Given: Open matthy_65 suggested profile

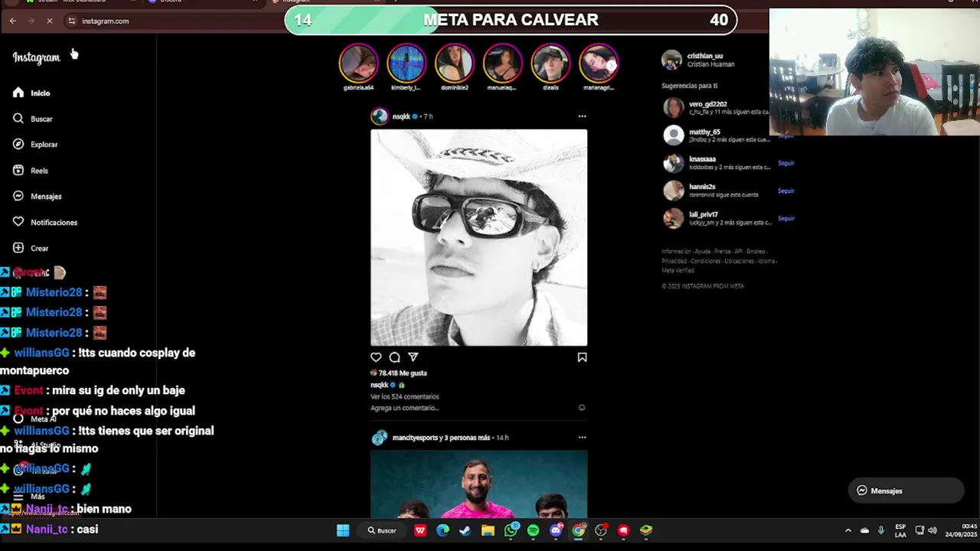Looking at the screenshot, I should coord(704,132).
